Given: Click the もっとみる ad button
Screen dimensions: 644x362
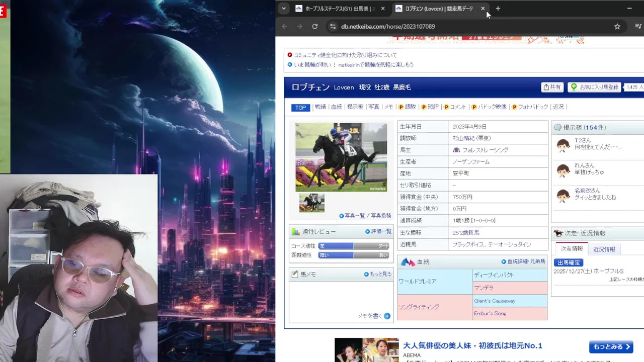Looking at the screenshot, I should tap(611, 347).
